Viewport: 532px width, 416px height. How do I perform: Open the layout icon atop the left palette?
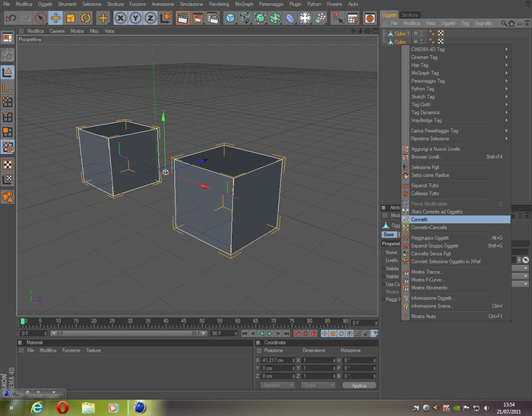coord(8,37)
